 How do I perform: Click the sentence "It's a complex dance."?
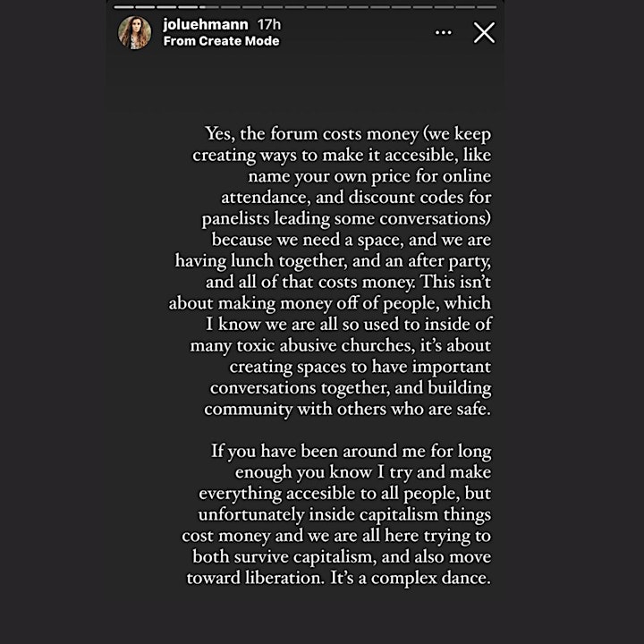pos(411,578)
